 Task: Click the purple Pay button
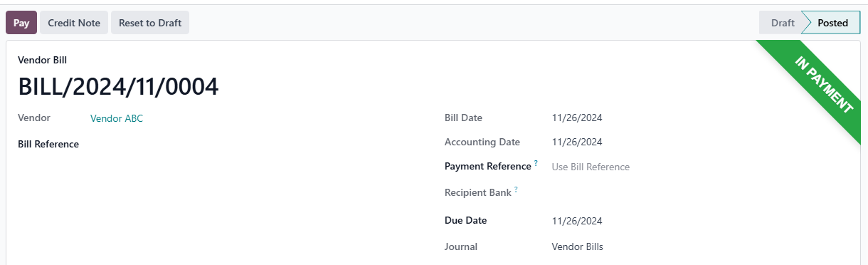point(21,23)
